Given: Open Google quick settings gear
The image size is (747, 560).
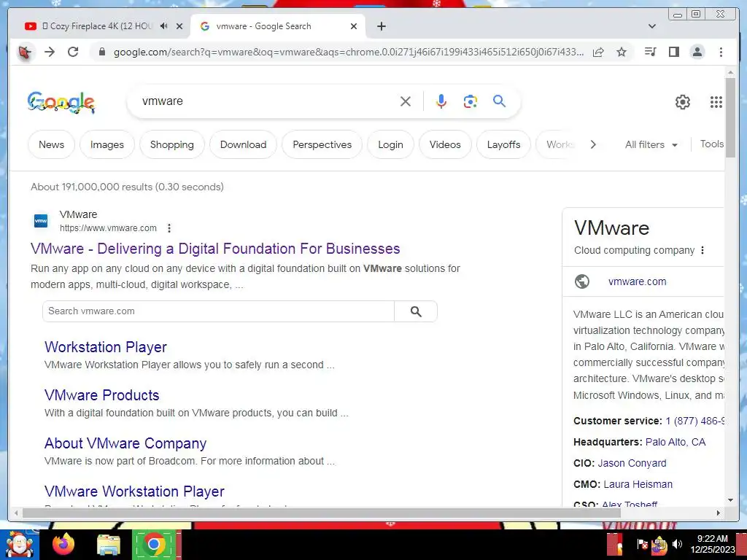Looking at the screenshot, I should (x=683, y=102).
